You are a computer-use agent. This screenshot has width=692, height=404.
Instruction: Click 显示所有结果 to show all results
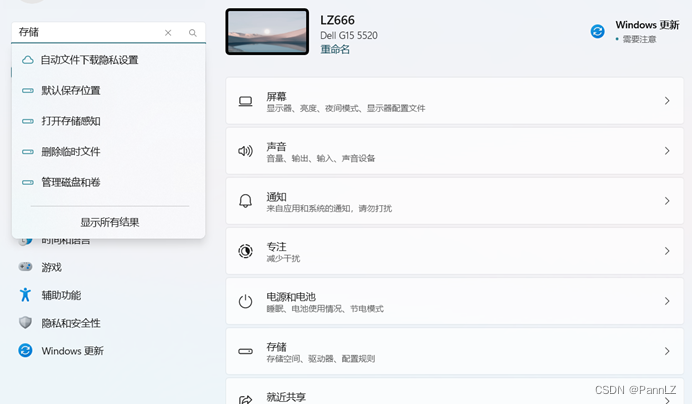(109, 222)
